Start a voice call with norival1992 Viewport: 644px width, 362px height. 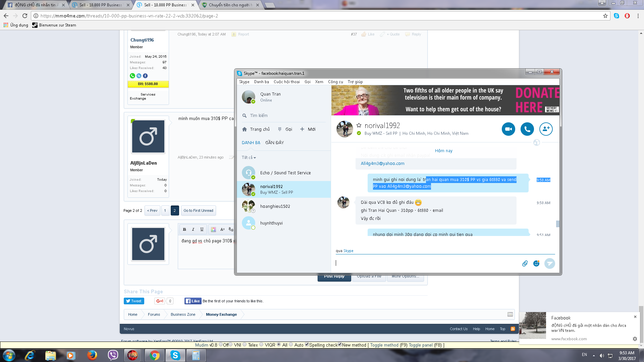pyautogui.click(x=527, y=129)
